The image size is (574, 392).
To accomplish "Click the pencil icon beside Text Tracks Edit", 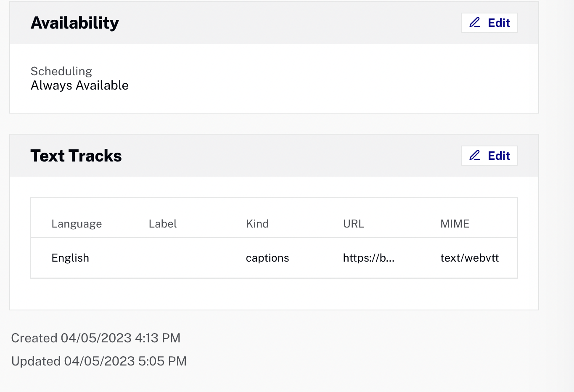I will [x=475, y=156].
